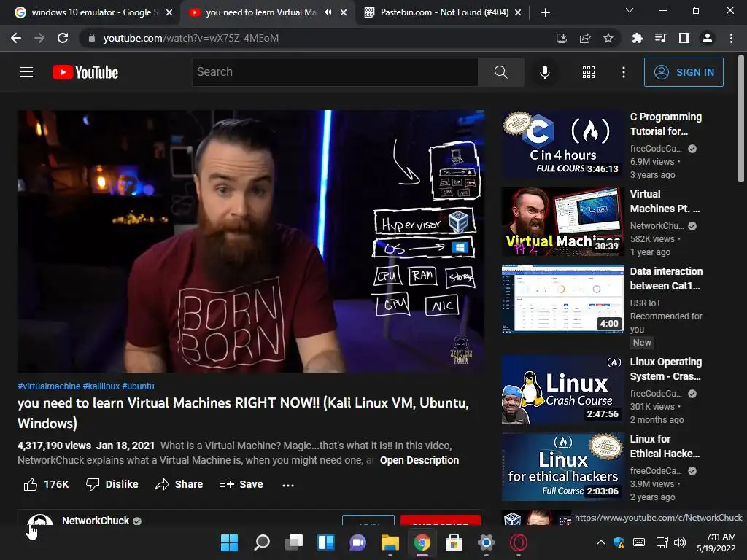Save the video to a playlist

pyautogui.click(x=241, y=484)
